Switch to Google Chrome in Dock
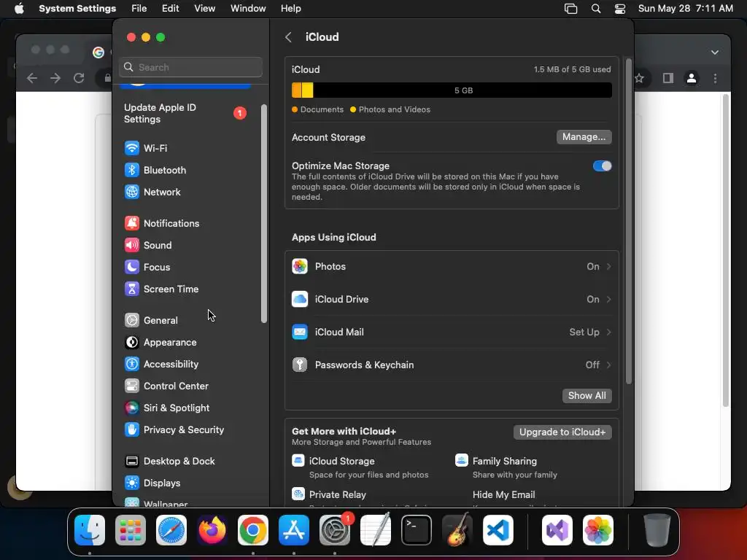747x560 pixels. pos(253,530)
